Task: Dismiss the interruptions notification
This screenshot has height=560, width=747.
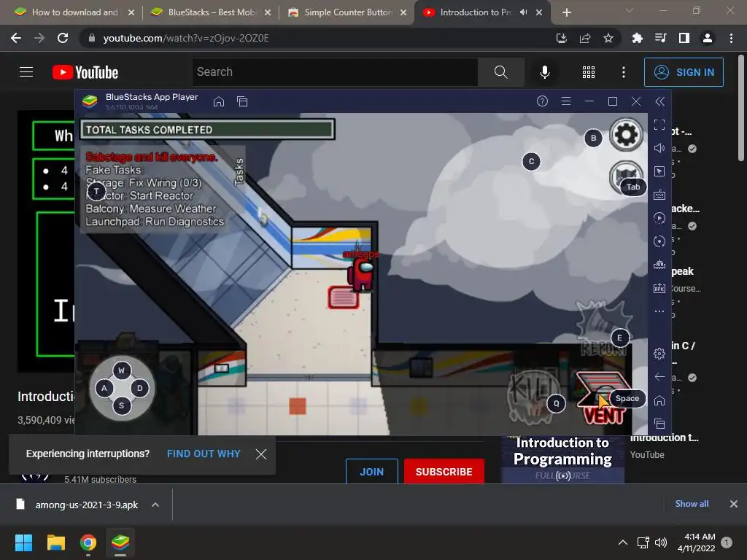Action: click(260, 454)
